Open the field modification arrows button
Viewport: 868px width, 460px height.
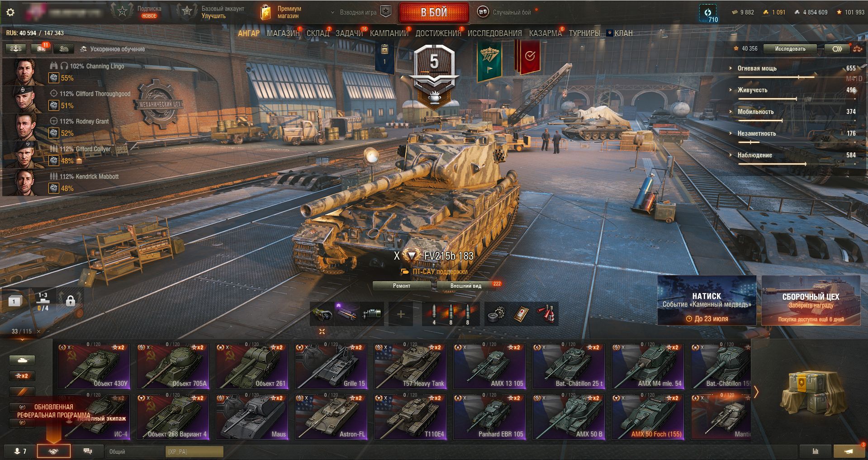coord(837,49)
